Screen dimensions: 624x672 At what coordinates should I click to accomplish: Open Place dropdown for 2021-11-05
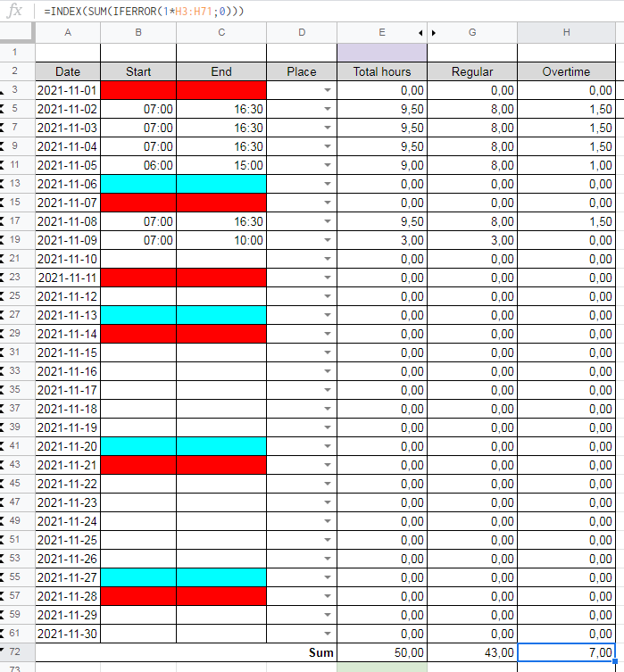(328, 165)
